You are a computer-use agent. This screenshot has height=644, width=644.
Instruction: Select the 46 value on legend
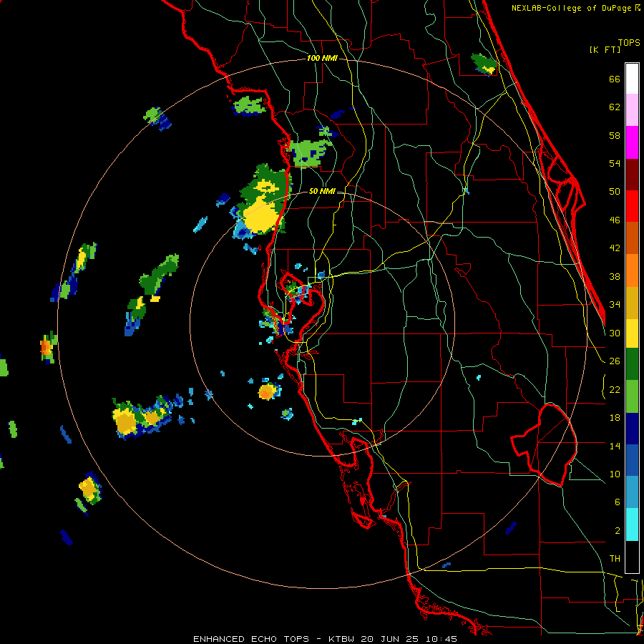point(615,220)
